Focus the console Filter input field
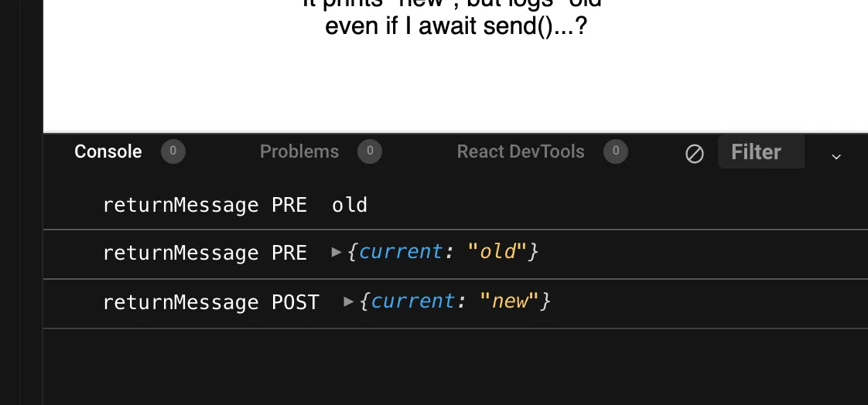Screen dimensions: 868x405 (761, 151)
